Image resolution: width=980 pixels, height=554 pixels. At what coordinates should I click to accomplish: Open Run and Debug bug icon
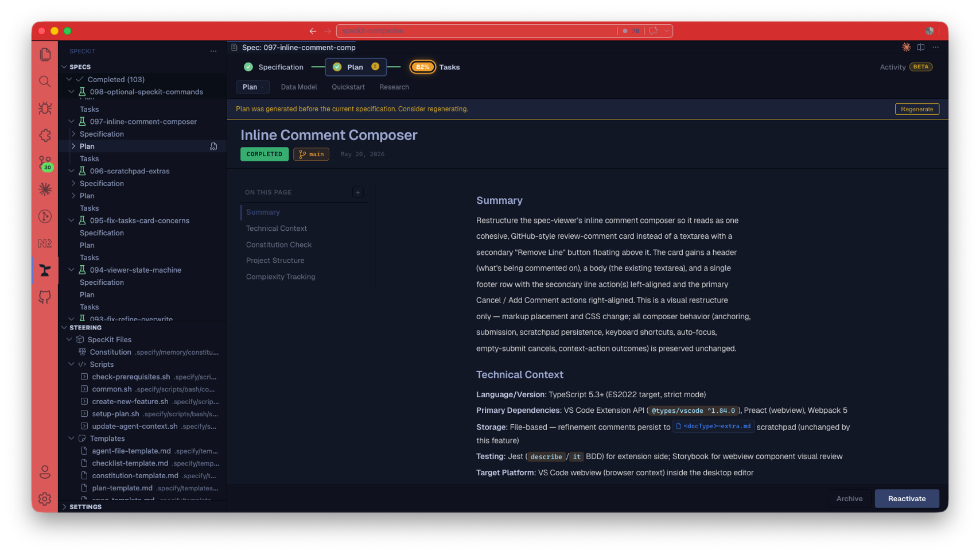[45, 108]
